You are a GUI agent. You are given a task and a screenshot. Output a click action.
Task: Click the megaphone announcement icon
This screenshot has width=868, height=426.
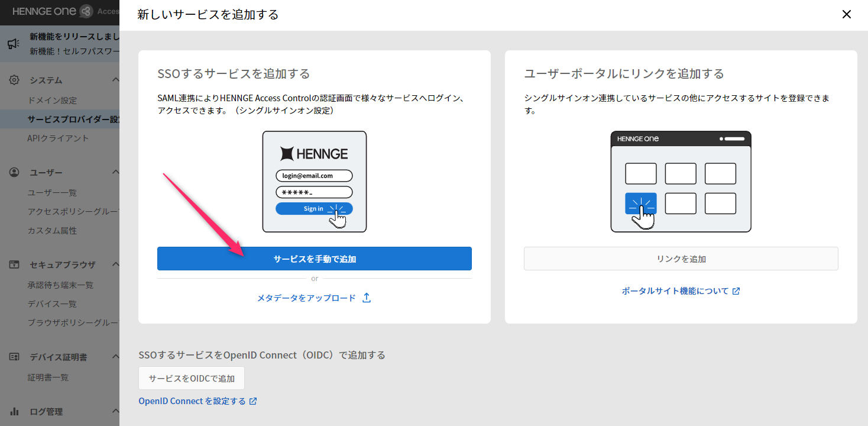tap(14, 44)
